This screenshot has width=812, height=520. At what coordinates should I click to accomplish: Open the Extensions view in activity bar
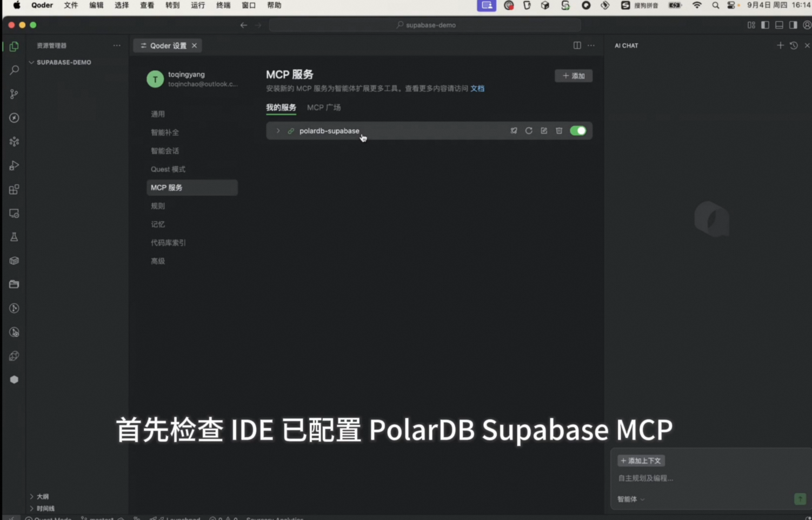point(14,189)
